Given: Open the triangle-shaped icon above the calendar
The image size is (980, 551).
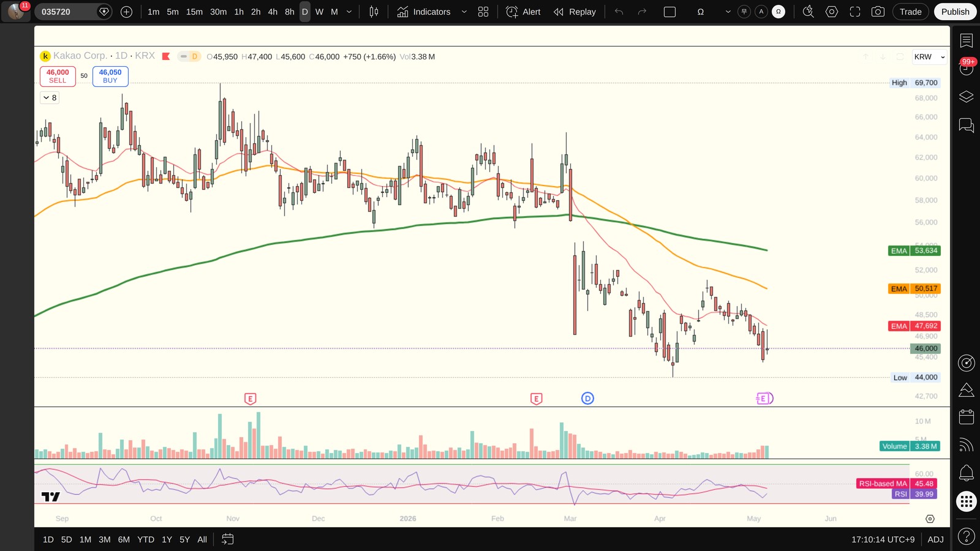Looking at the screenshot, I should (966, 390).
